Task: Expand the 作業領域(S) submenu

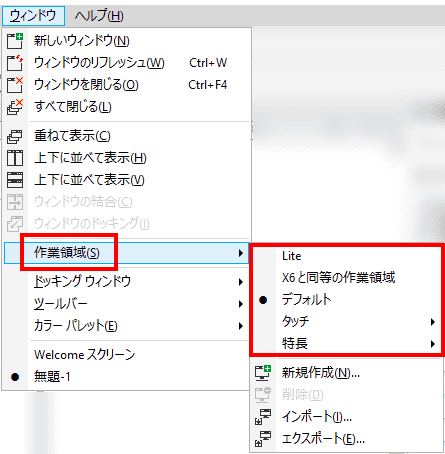Action: click(x=127, y=253)
